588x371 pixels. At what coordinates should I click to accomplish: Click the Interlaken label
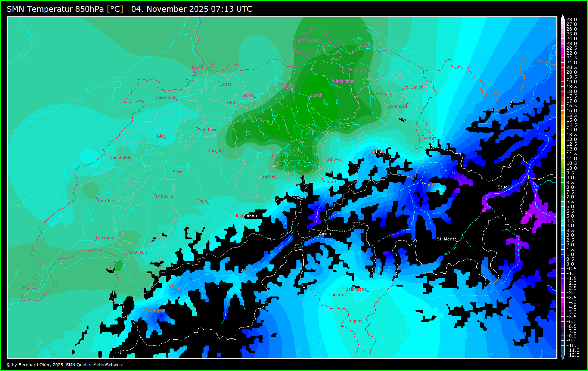pos(246,215)
